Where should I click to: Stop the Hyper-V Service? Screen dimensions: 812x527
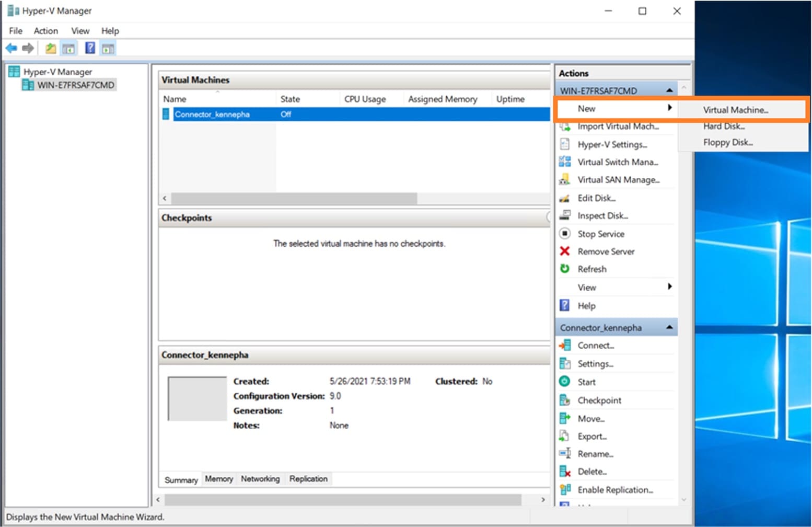pyautogui.click(x=600, y=234)
